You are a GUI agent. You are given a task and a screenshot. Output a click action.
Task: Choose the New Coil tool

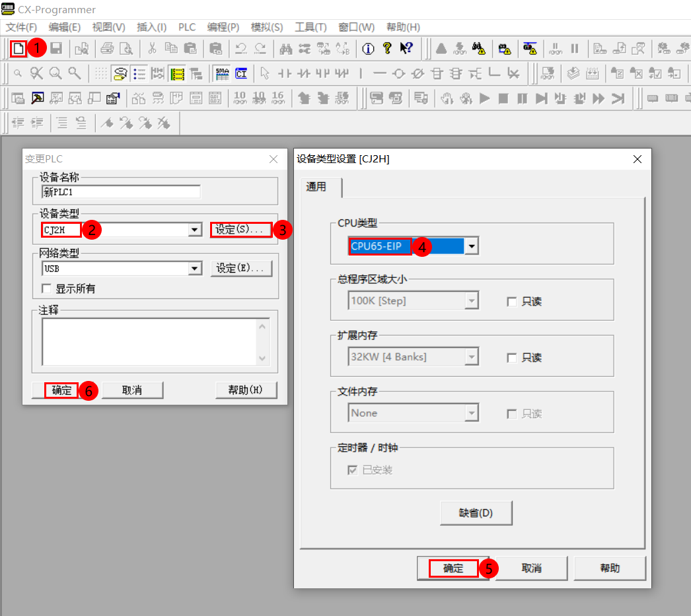(399, 73)
